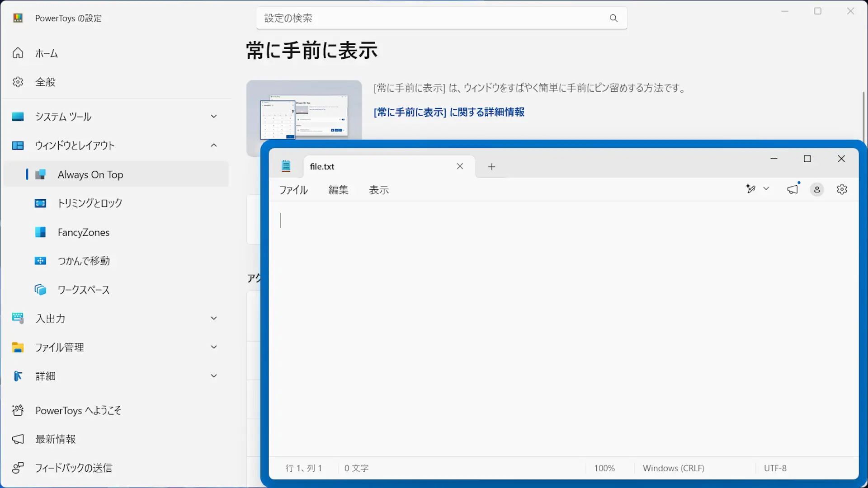Click the システム ツール category icon
This screenshot has width=868, height=488.
(18, 117)
